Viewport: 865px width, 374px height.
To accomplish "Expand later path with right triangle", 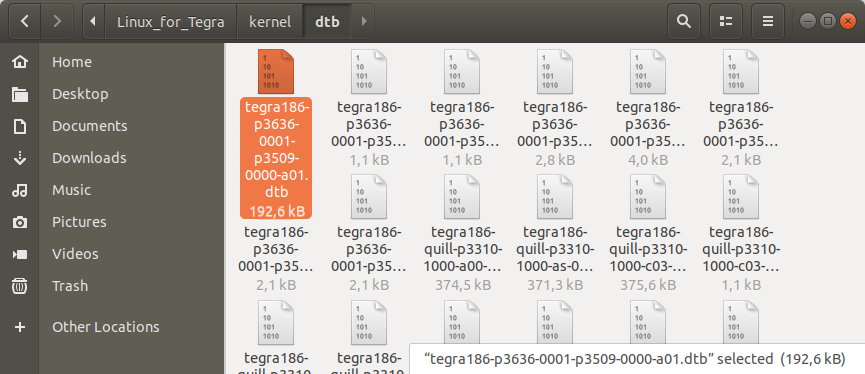I will pos(364,22).
